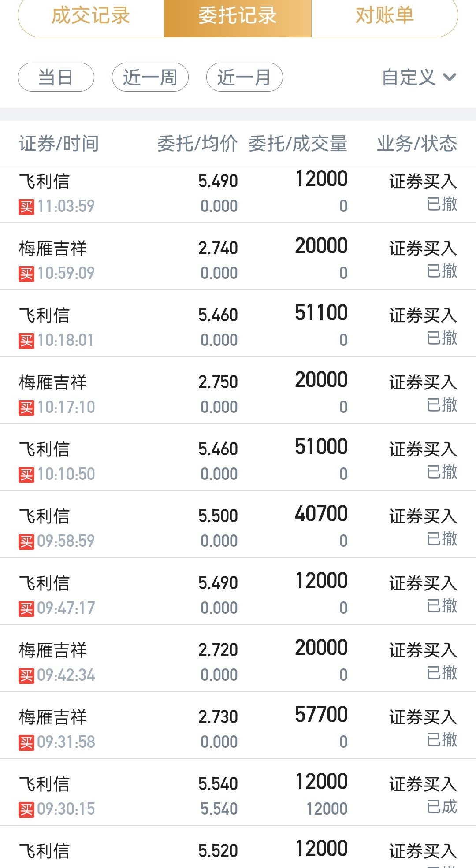Image resolution: width=476 pixels, height=868 pixels.
Task: Click the red 买 icon at 09:42:34
Action: tap(26, 675)
